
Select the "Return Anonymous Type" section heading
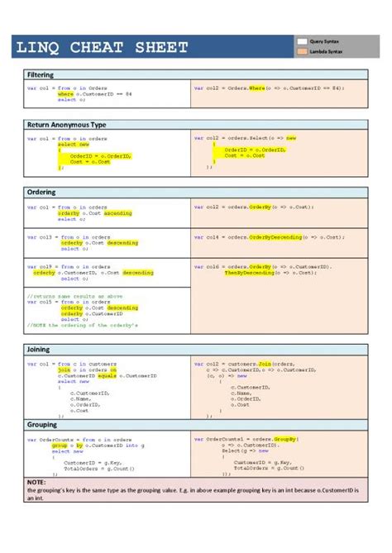pyautogui.click(x=66, y=125)
